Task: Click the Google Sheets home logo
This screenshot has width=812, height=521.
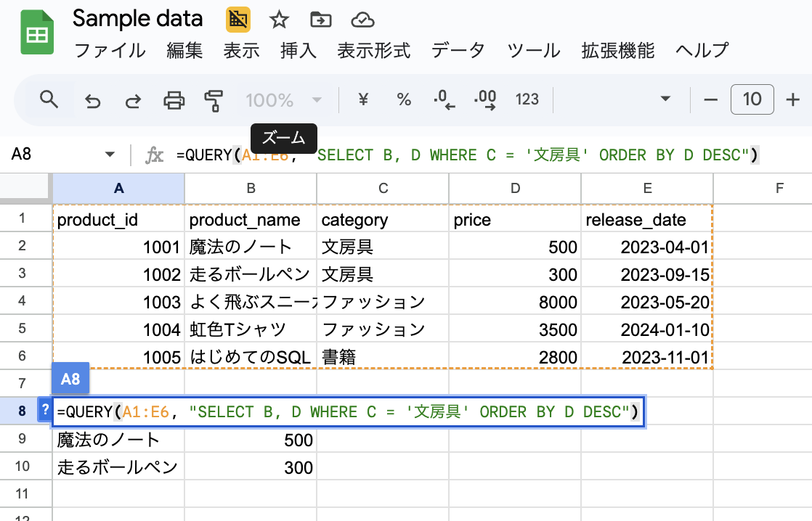Action: (34, 33)
